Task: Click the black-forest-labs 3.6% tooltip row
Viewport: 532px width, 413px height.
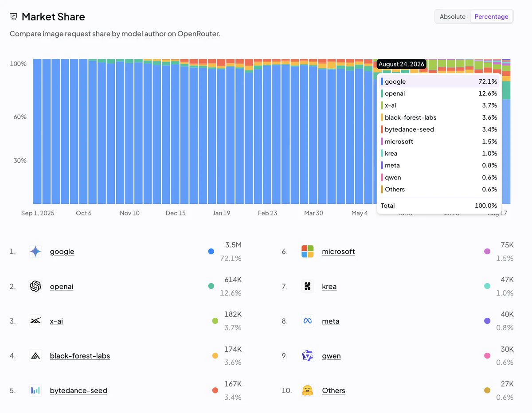Action: tap(439, 117)
